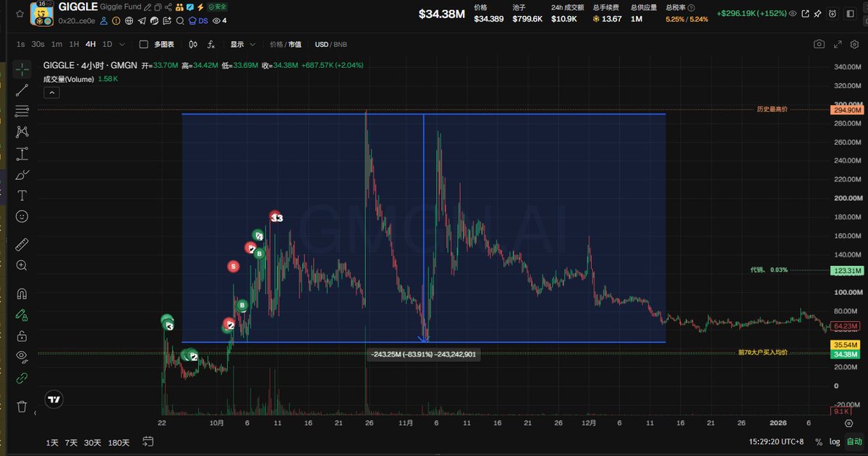
Task: Share the GIGGLE token
Action: pyautogui.click(x=169, y=7)
